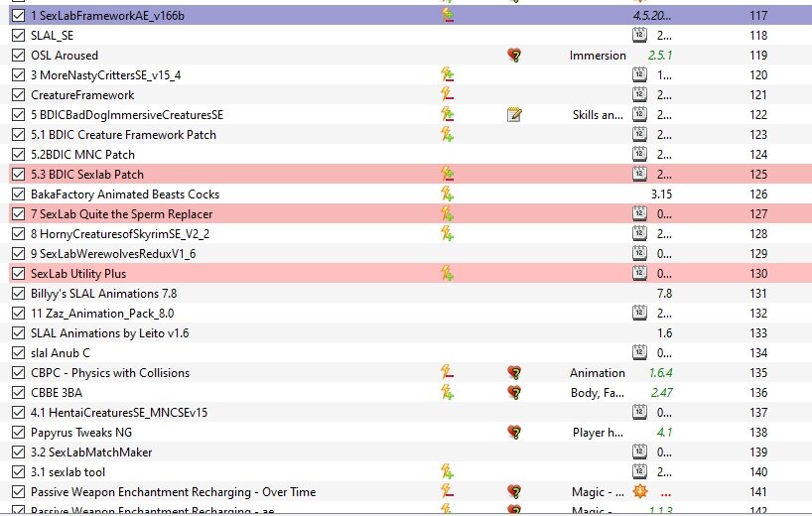This screenshot has height=516, width=812.
Task: Open notes icon for 5 BDICBadDogImmersiveCreaturesSE
Action: [514, 114]
